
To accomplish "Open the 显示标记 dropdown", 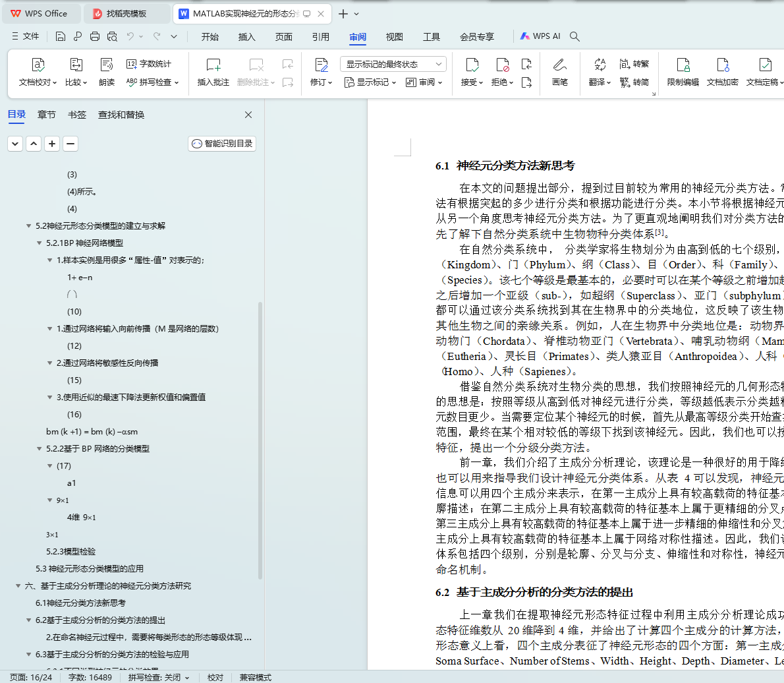I will click(370, 82).
